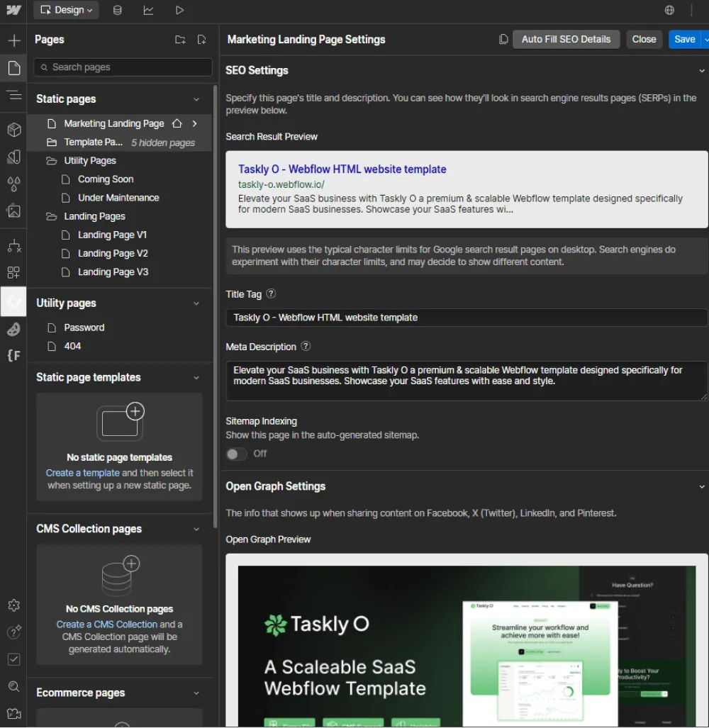Open the Apps grid icon
The height and width of the screenshot is (728, 709).
click(x=14, y=272)
